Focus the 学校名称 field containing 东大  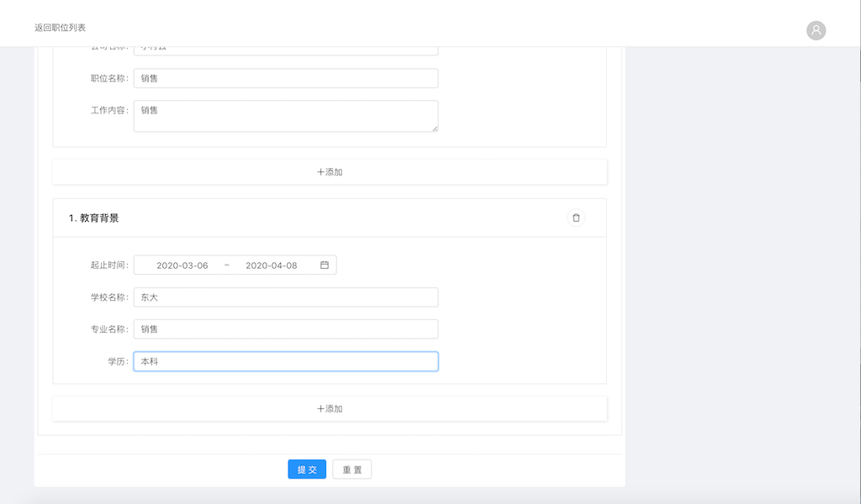(286, 297)
